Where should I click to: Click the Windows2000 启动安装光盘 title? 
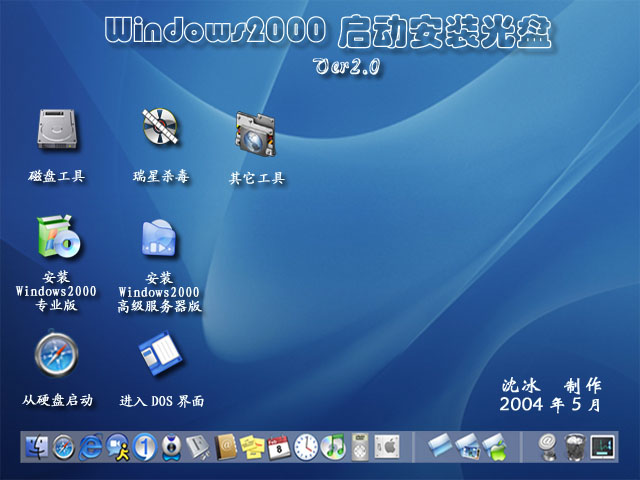click(328, 33)
